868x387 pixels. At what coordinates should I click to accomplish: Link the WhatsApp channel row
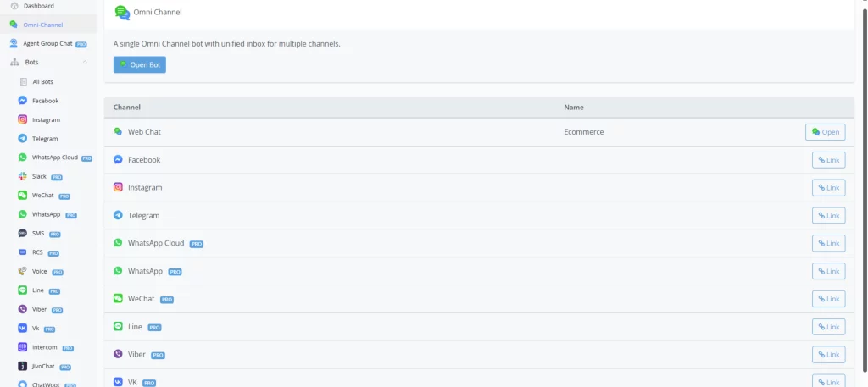pos(829,271)
